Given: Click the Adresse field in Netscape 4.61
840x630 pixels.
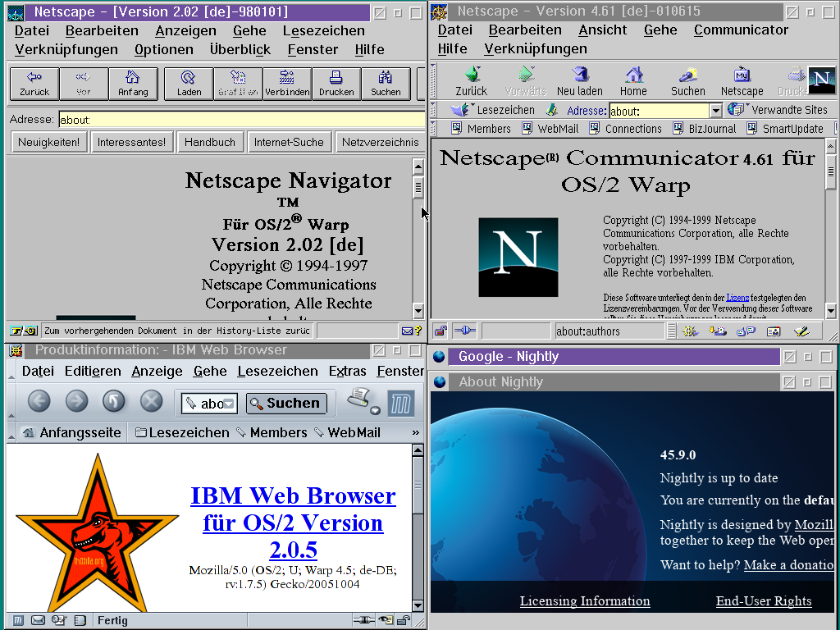Looking at the screenshot, I should pos(660,111).
